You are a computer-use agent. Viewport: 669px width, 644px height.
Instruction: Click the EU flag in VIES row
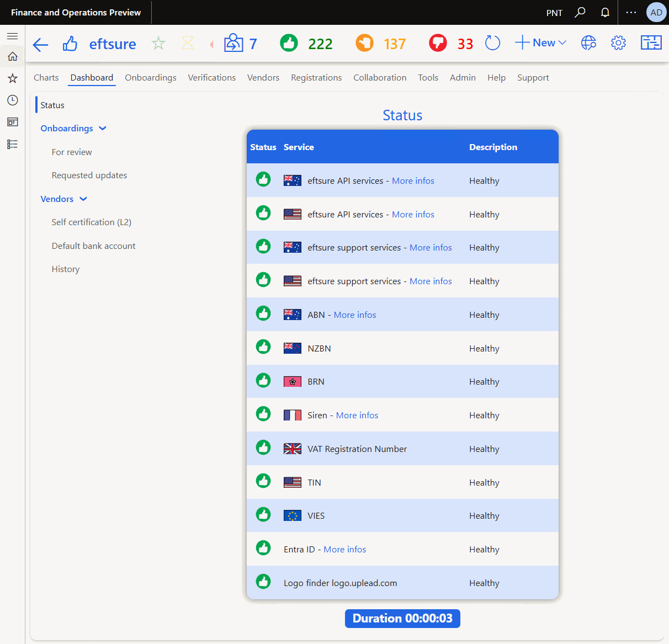[293, 515]
